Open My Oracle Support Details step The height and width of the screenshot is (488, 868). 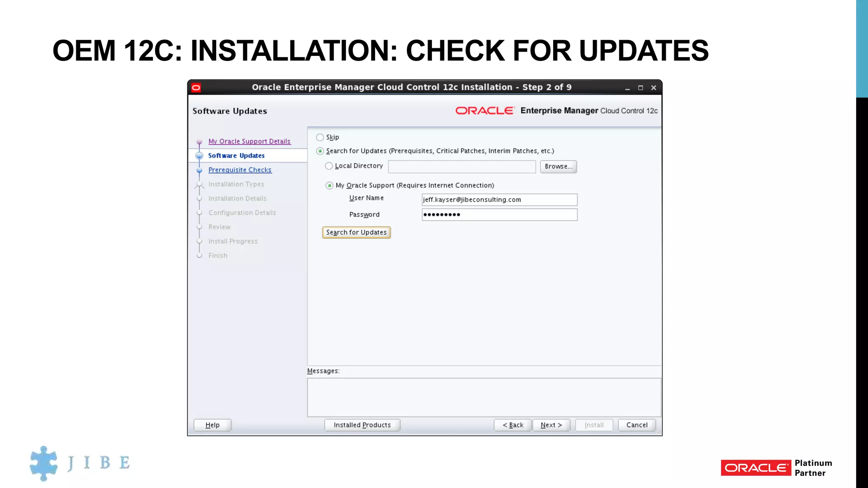pyautogui.click(x=249, y=141)
